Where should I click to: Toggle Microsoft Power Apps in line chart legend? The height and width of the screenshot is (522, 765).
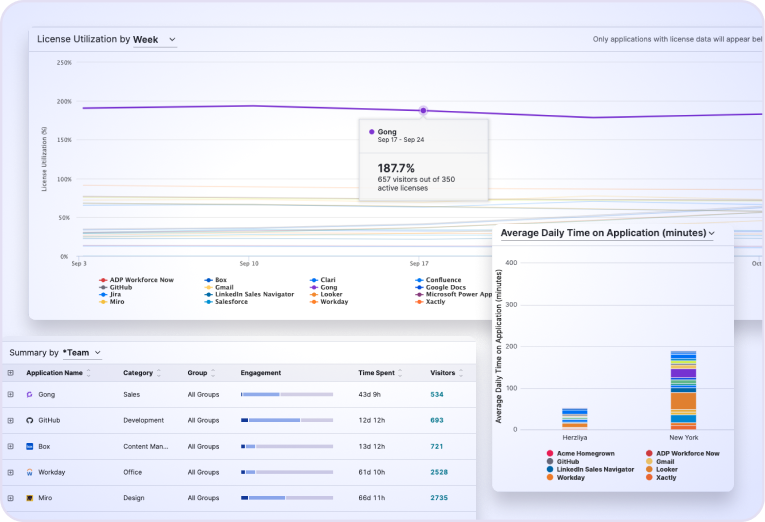[454, 294]
